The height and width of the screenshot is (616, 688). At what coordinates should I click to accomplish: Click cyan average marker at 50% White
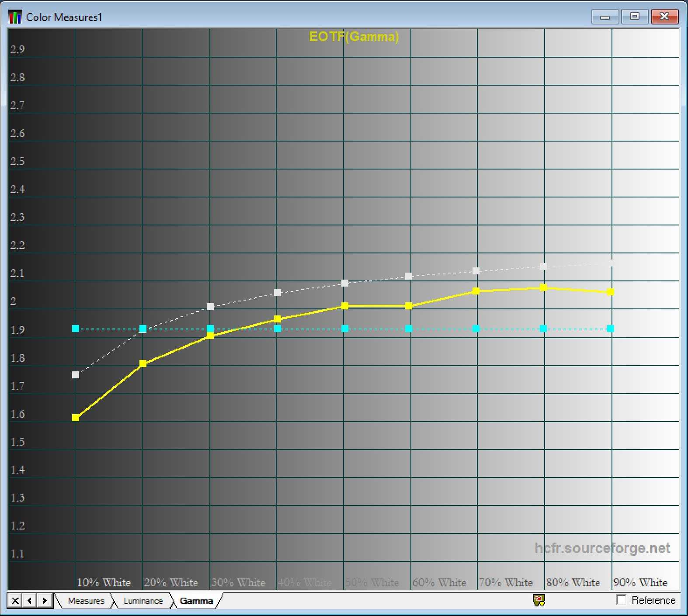coord(345,329)
